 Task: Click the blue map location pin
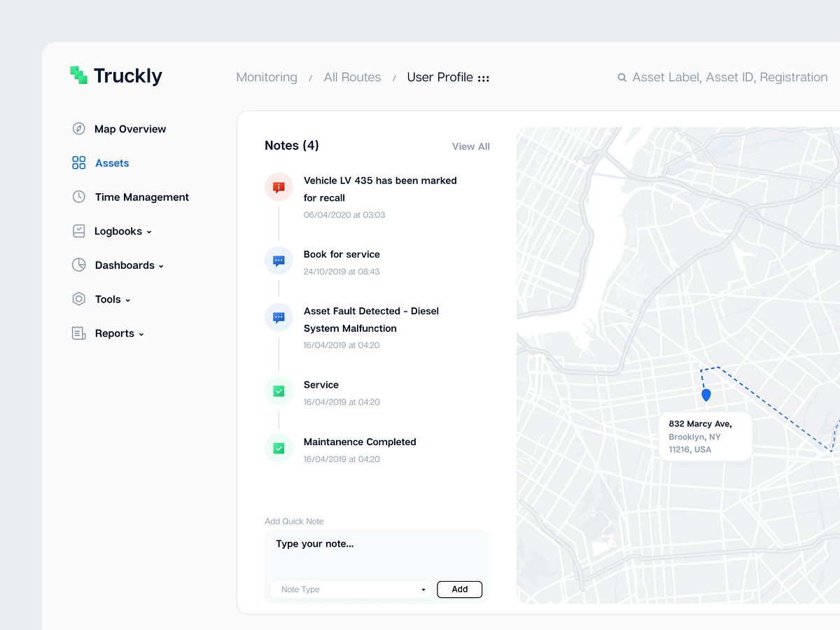(706, 394)
